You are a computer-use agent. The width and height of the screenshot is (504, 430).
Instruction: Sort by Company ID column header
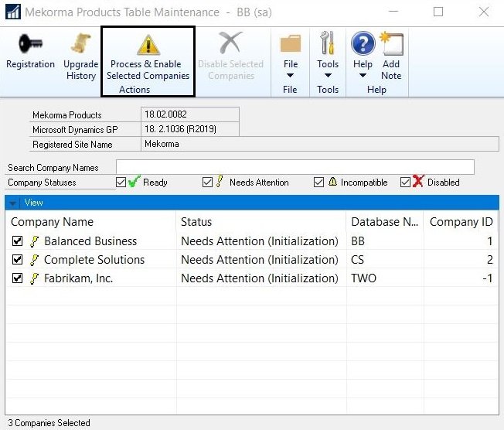461,222
